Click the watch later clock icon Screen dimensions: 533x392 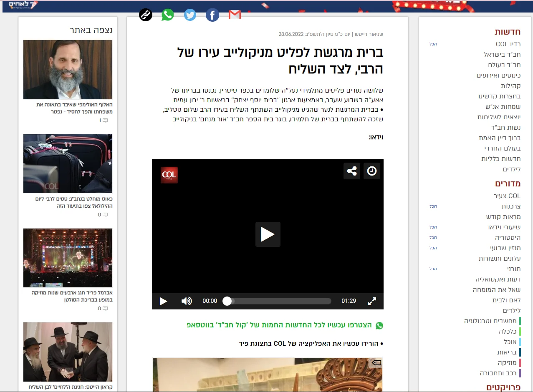click(372, 171)
